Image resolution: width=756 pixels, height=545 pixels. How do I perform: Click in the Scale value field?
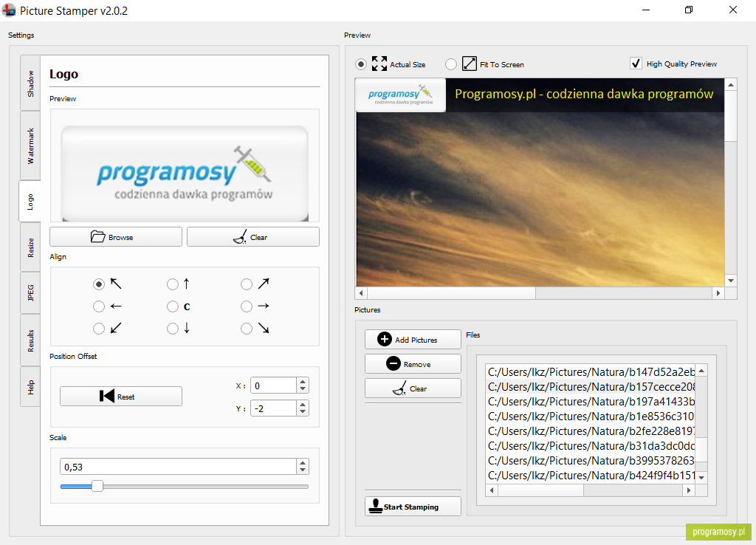[179, 467]
